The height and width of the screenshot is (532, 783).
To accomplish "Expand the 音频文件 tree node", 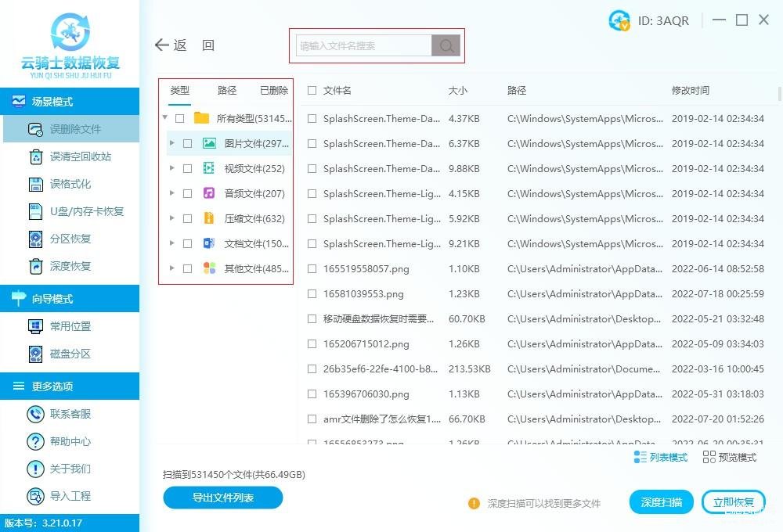I will 171,193.
